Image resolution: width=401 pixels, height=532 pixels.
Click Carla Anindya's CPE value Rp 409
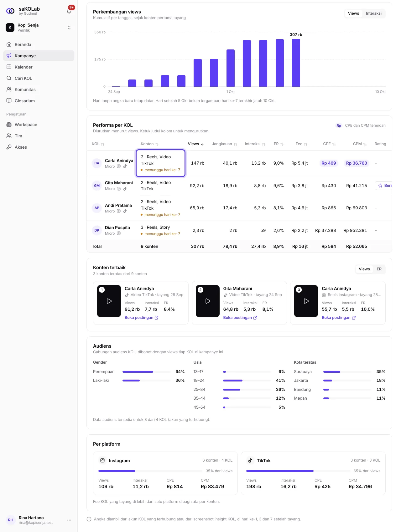[329, 163]
